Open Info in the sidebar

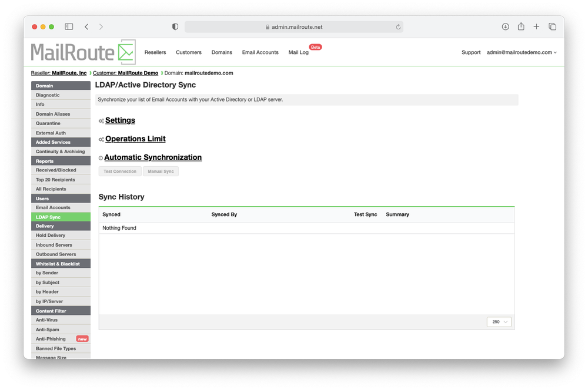[61, 105]
